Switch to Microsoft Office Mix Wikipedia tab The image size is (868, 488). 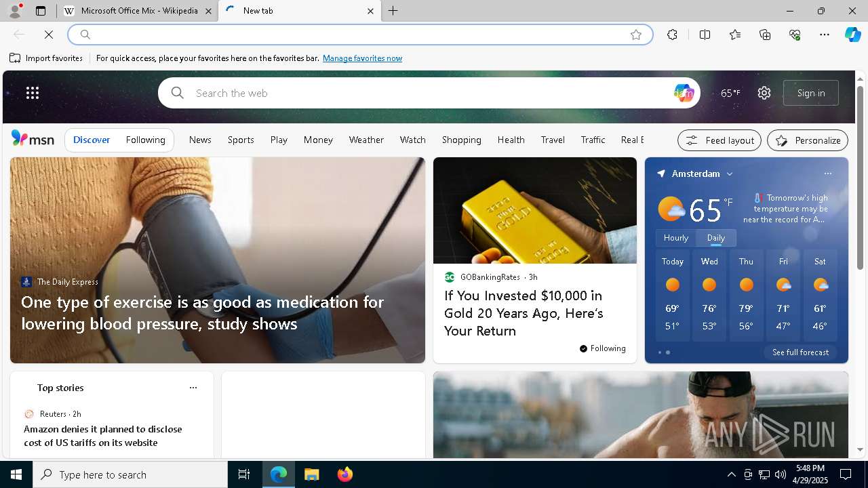[x=138, y=11]
